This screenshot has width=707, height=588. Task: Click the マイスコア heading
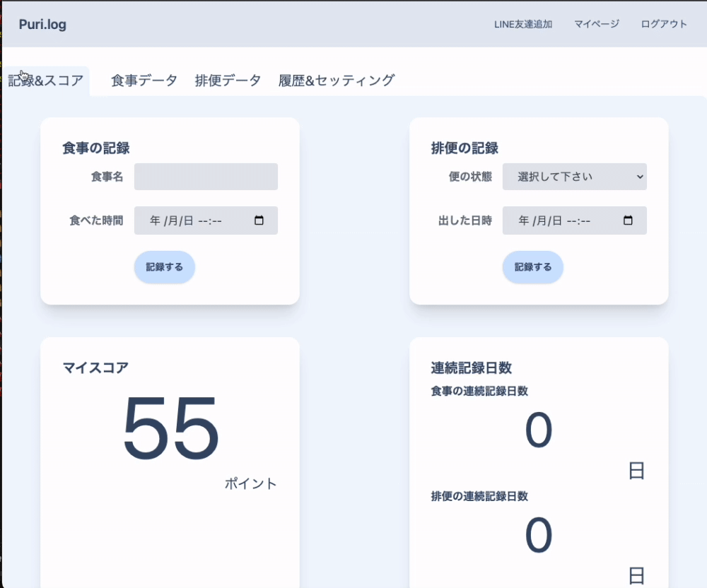(x=95, y=367)
